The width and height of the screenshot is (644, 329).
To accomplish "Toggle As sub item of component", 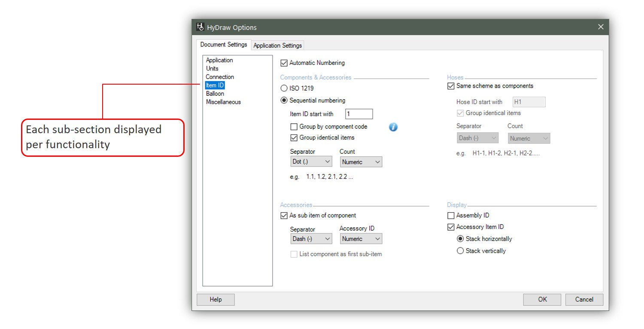I will pyautogui.click(x=284, y=216).
